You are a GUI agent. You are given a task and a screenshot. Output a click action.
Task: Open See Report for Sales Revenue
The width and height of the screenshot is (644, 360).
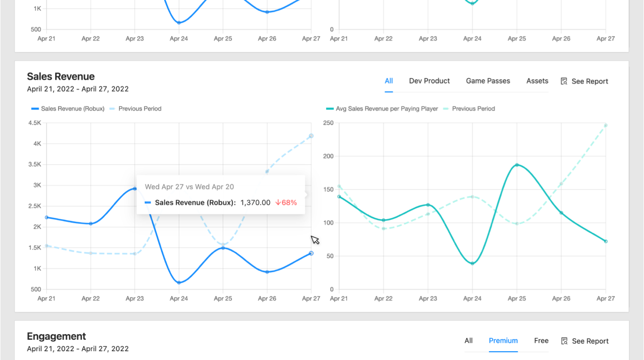pos(590,81)
